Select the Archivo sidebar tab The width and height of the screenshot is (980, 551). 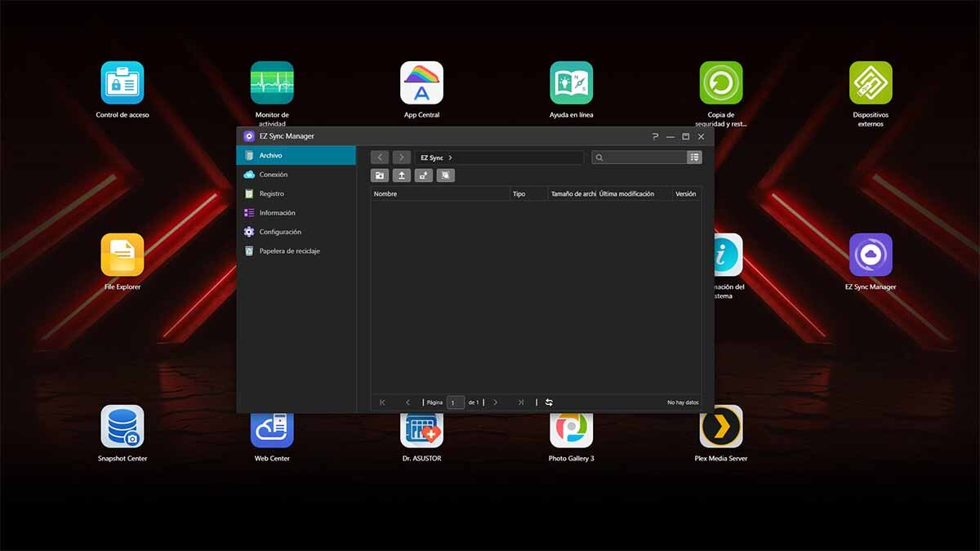pos(296,155)
